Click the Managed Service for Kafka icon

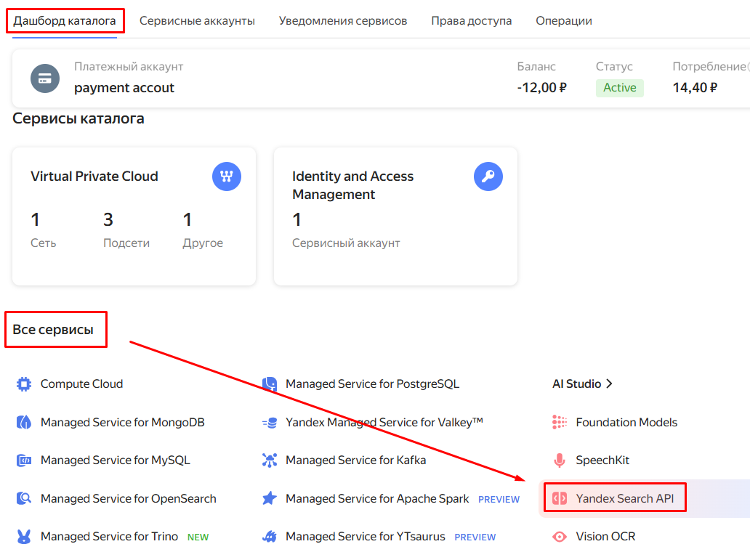270,460
